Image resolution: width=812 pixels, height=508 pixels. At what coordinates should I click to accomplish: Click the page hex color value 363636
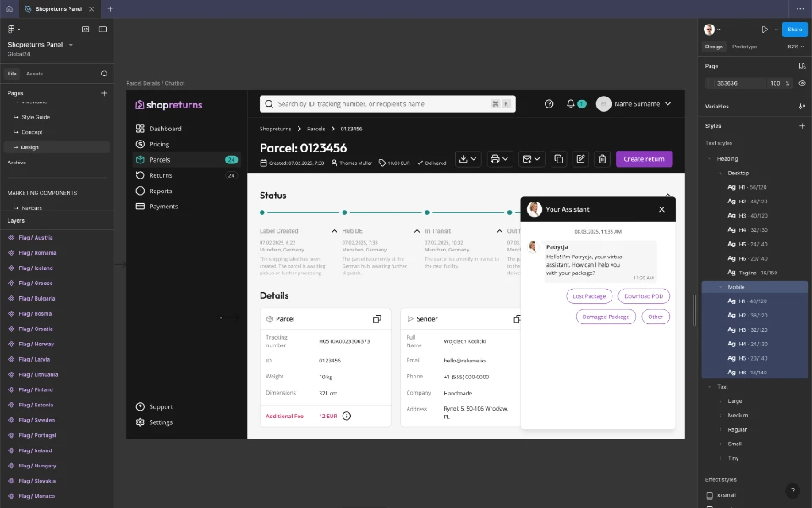[x=727, y=83]
